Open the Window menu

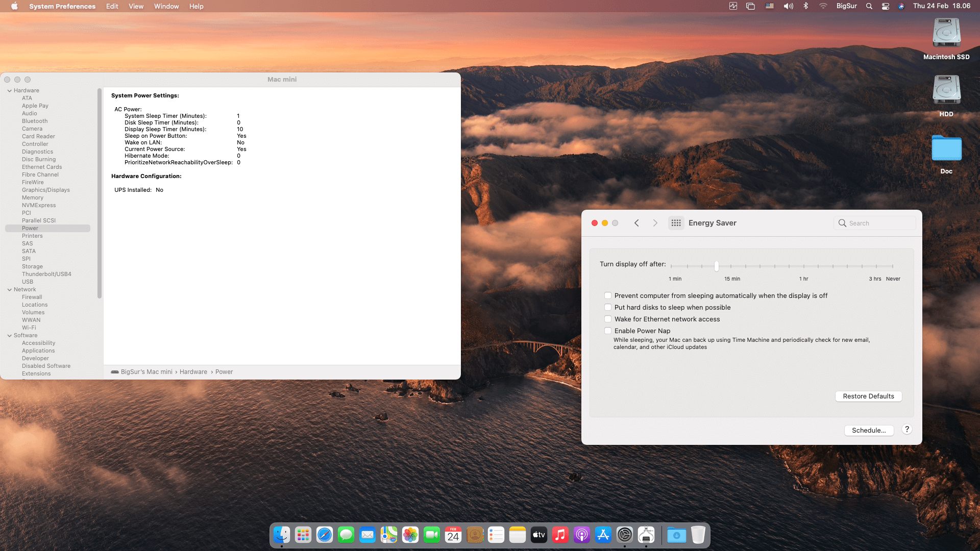(166, 6)
